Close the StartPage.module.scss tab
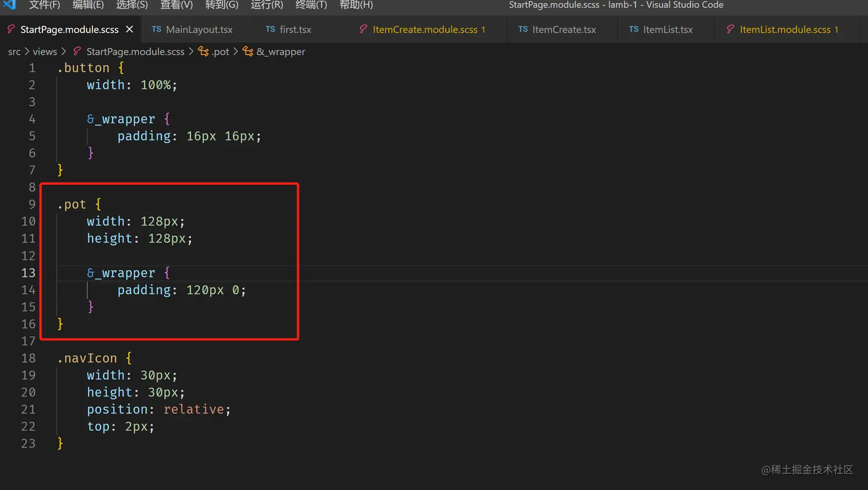 click(130, 29)
